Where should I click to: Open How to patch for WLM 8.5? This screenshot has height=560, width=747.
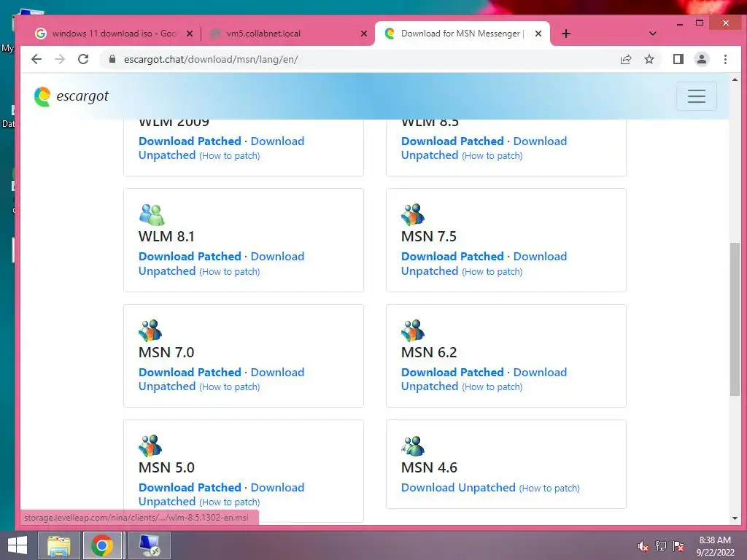tap(492, 156)
